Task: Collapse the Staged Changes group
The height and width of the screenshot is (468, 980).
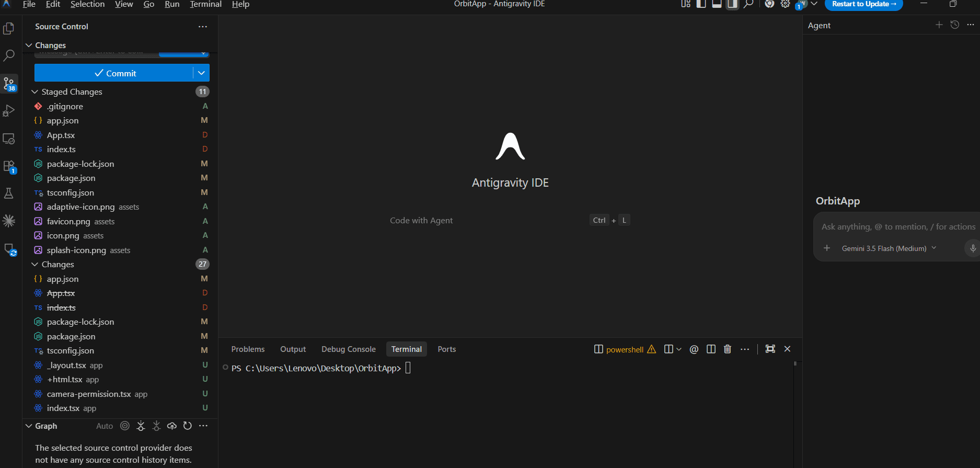Action: pos(34,92)
